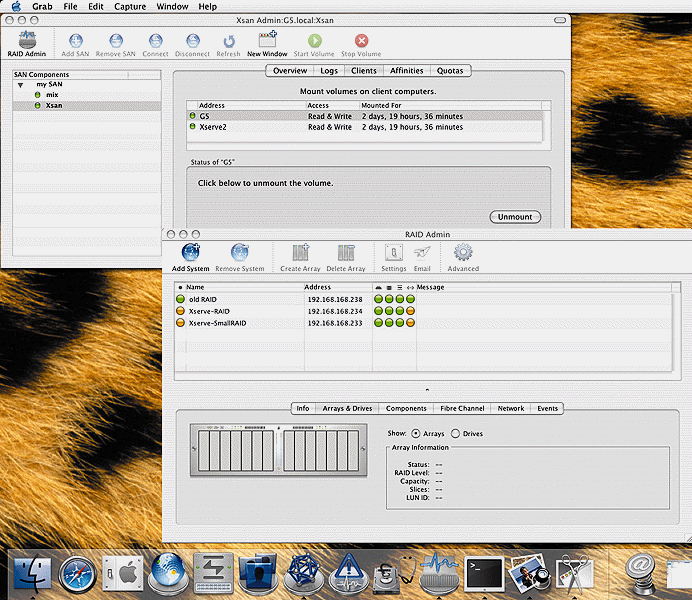Open the Events tab in RAID Admin
This screenshot has width=692, height=600.
(x=547, y=409)
